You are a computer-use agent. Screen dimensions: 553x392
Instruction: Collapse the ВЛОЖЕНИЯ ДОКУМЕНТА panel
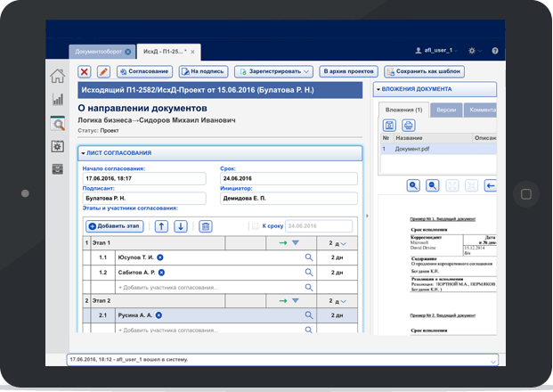[378, 89]
